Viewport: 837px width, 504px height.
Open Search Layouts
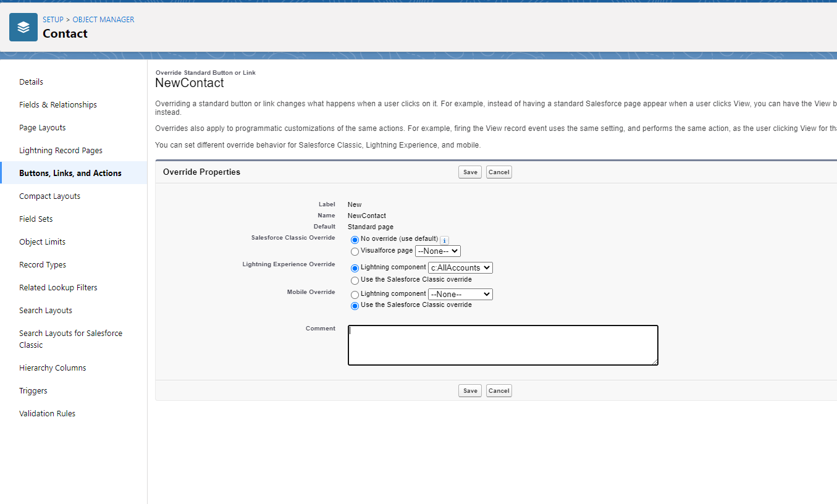(46, 310)
